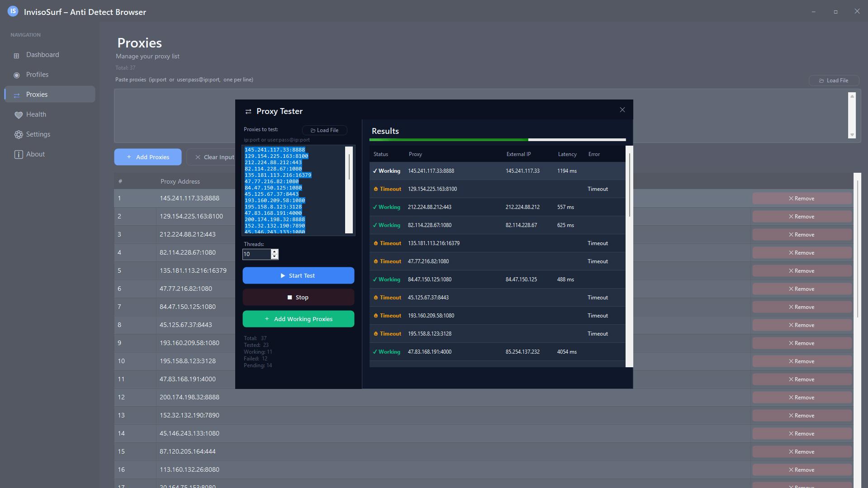Click the Results table vertical scrollbar
The height and width of the screenshot is (488, 868).
(629, 185)
